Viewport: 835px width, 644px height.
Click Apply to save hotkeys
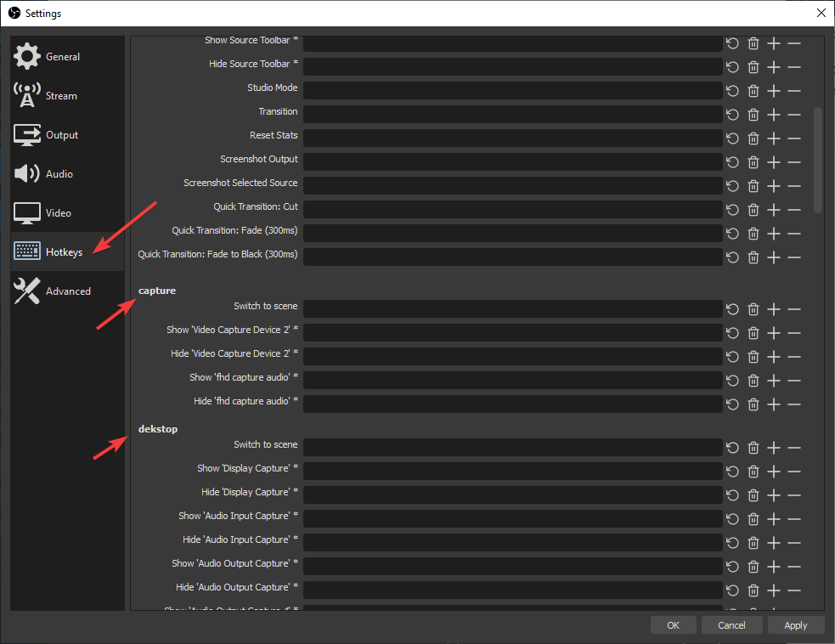pyautogui.click(x=796, y=625)
